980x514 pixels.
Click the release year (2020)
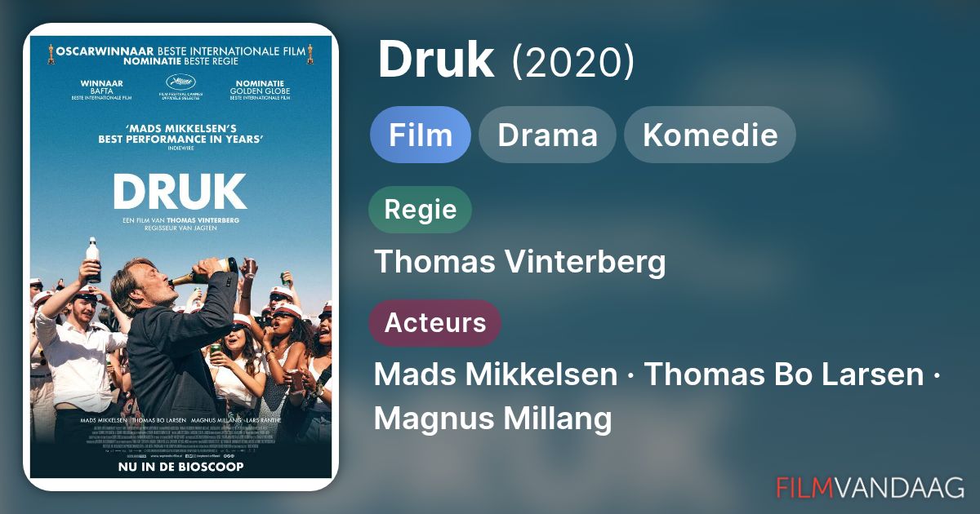click(x=572, y=61)
